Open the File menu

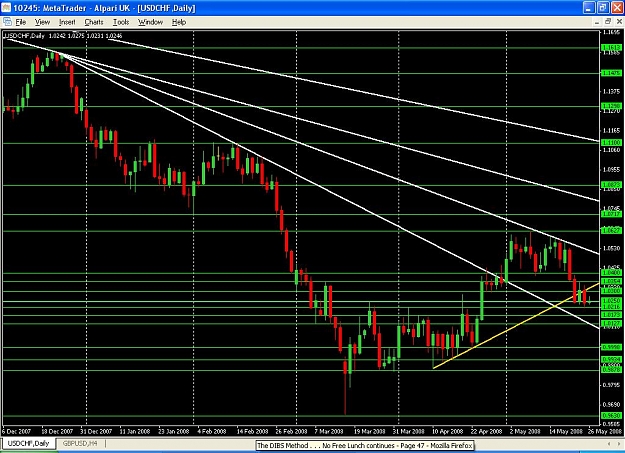pyautogui.click(x=20, y=22)
